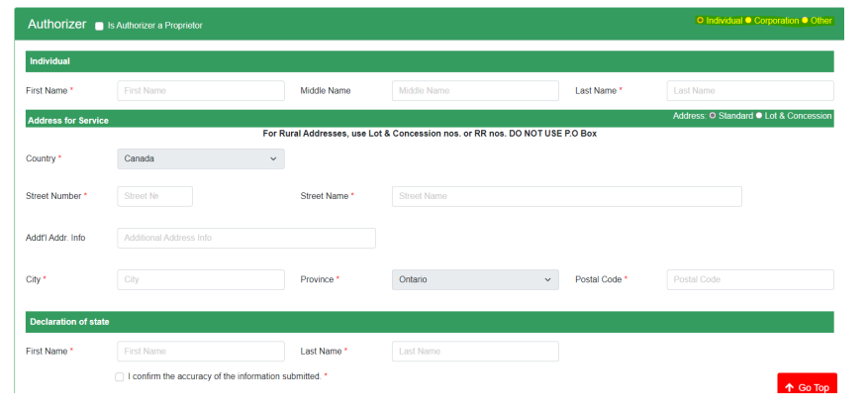868x413 pixels.
Task: Open the Country dropdown showing Canada
Action: pyautogui.click(x=201, y=158)
